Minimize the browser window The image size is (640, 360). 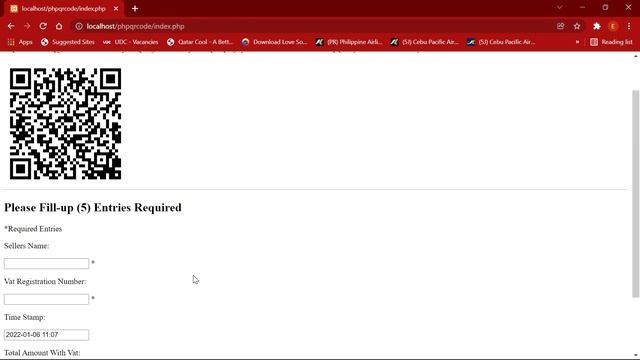[582, 7]
